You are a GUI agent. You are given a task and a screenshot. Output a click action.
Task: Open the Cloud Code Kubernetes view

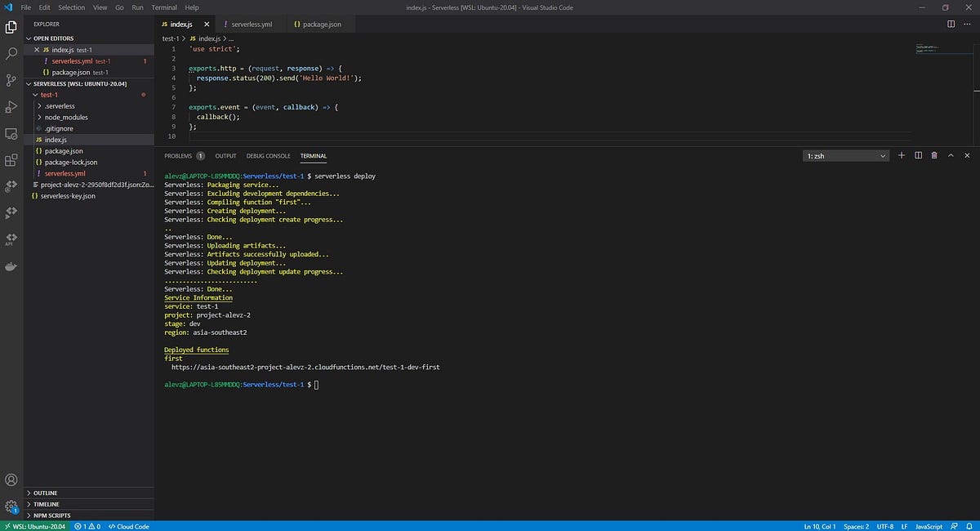tap(11, 185)
